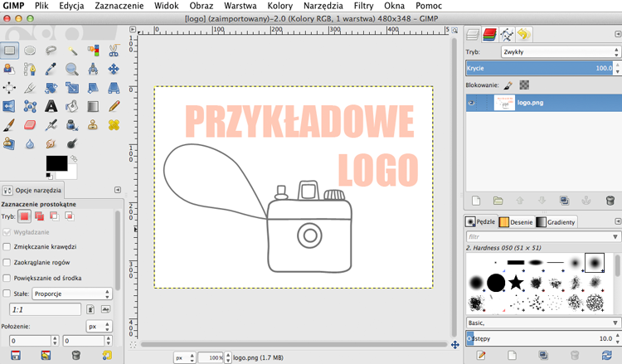Enable Powiększanie od środka checkbox
The image size is (622, 364).
[7, 278]
